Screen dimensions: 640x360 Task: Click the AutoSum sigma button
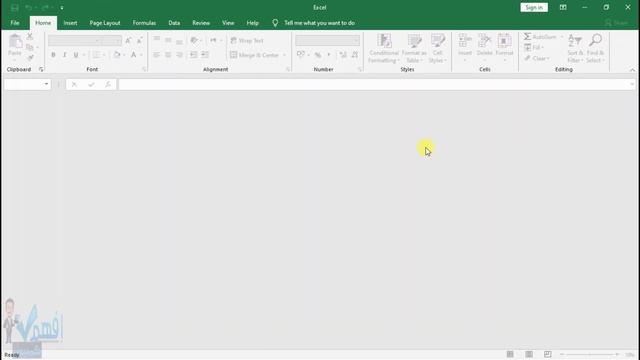click(x=540, y=37)
